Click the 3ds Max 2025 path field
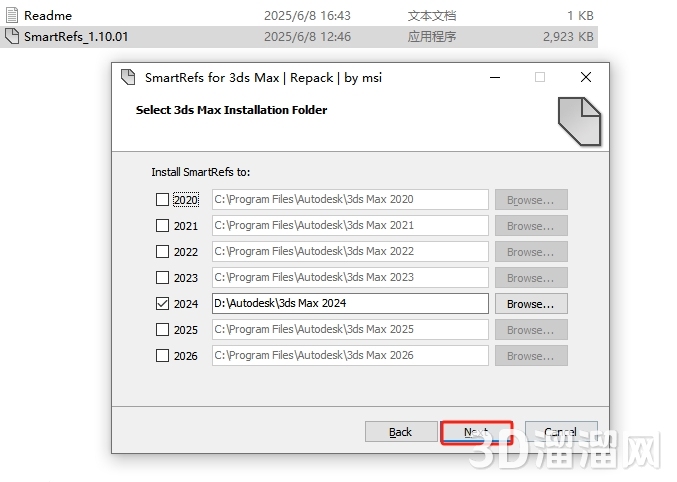Screen dimensions: 677x482 coord(350,330)
